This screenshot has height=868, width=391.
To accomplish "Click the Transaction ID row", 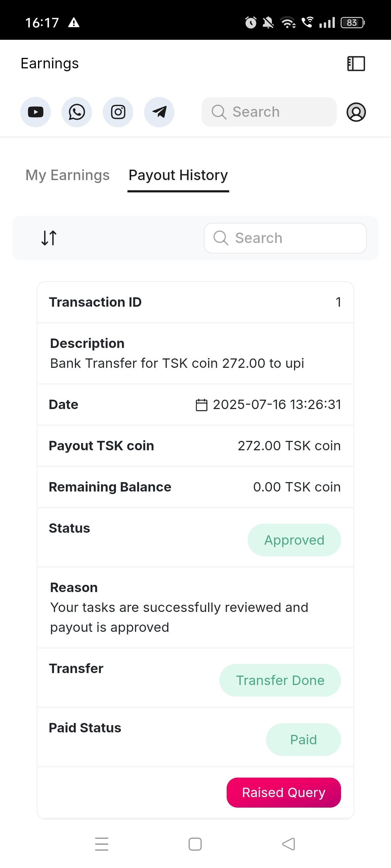I will (195, 302).
